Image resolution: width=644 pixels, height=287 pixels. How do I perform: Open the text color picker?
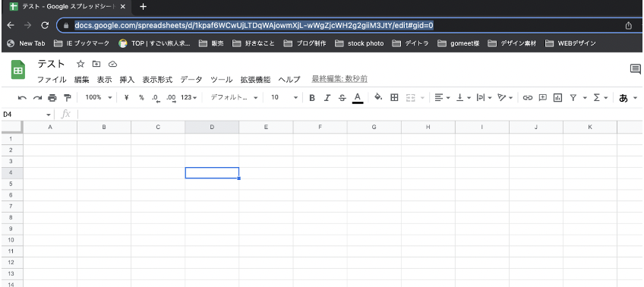(358, 98)
